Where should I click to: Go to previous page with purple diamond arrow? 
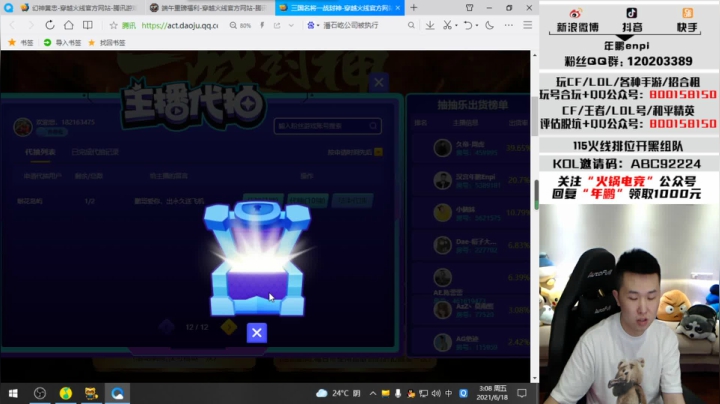166,327
